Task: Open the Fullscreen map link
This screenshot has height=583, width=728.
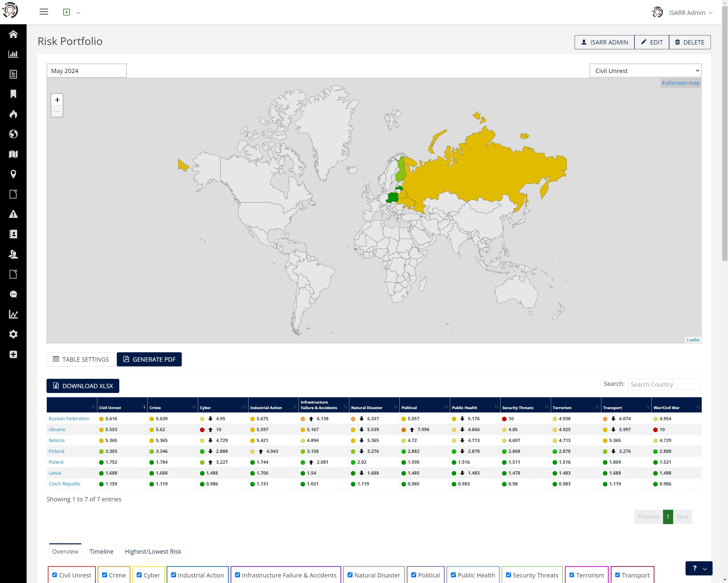Action: pyautogui.click(x=681, y=83)
